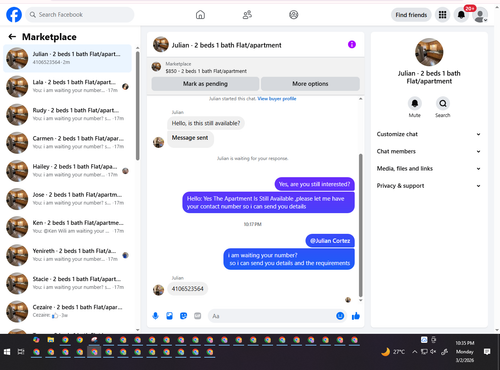Click the 27°C weather widget
Image resolution: width=500 pixels, height=370 pixels.
tap(394, 352)
